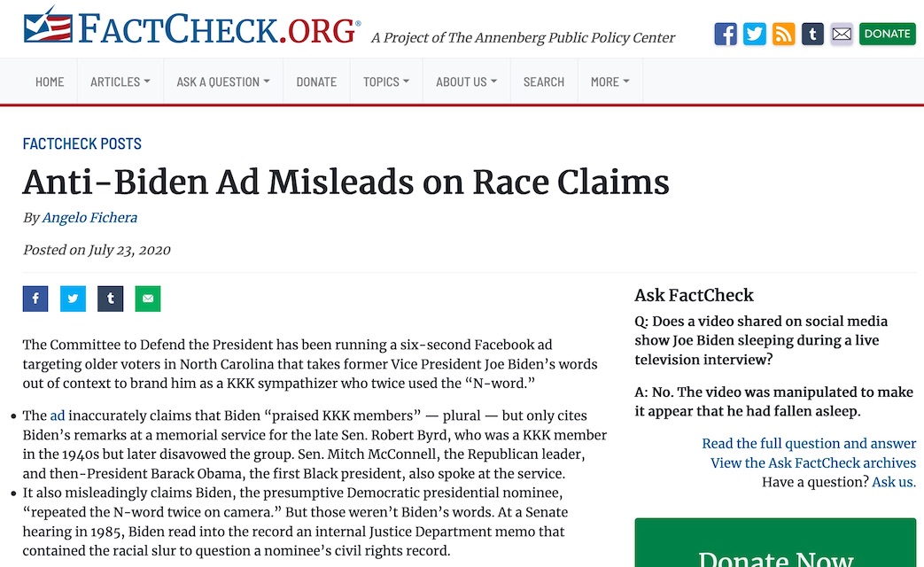
Task: Go to the Home menu item
Action: pyautogui.click(x=50, y=82)
